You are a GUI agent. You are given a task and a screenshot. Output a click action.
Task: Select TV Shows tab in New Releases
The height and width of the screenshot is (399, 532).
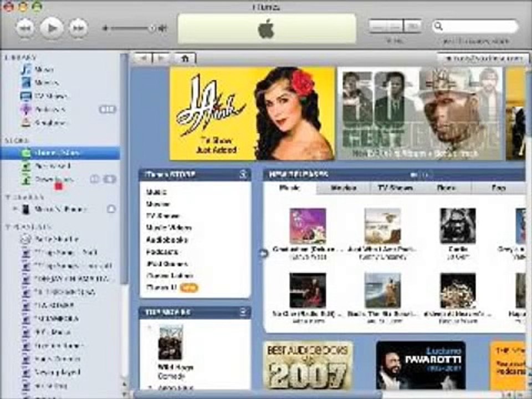coord(395,188)
